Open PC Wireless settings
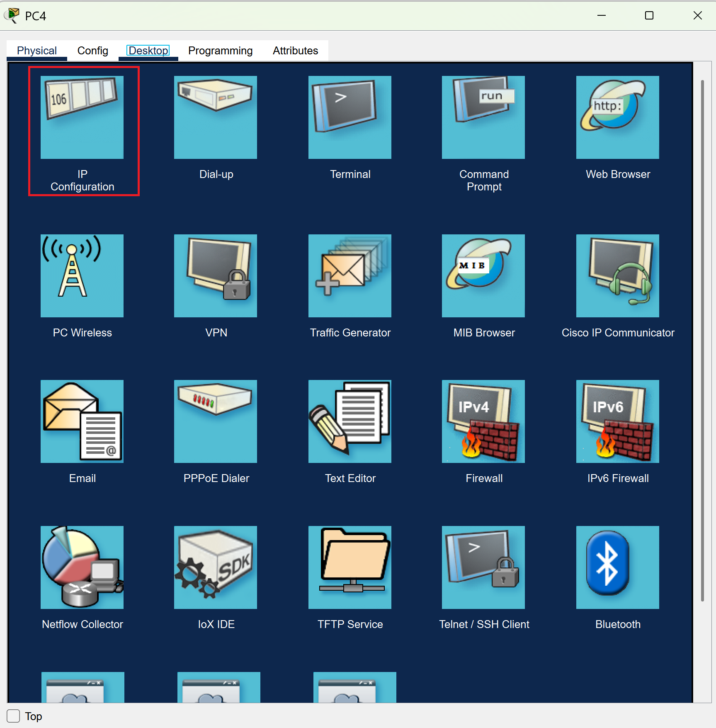The height and width of the screenshot is (728, 716). (x=82, y=276)
